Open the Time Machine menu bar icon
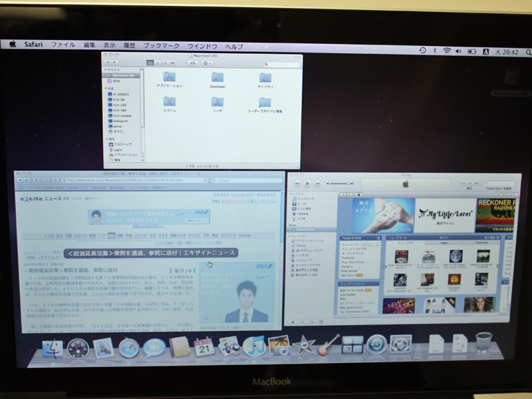Viewport: 532px width, 399px height. click(x=423, y=51)
